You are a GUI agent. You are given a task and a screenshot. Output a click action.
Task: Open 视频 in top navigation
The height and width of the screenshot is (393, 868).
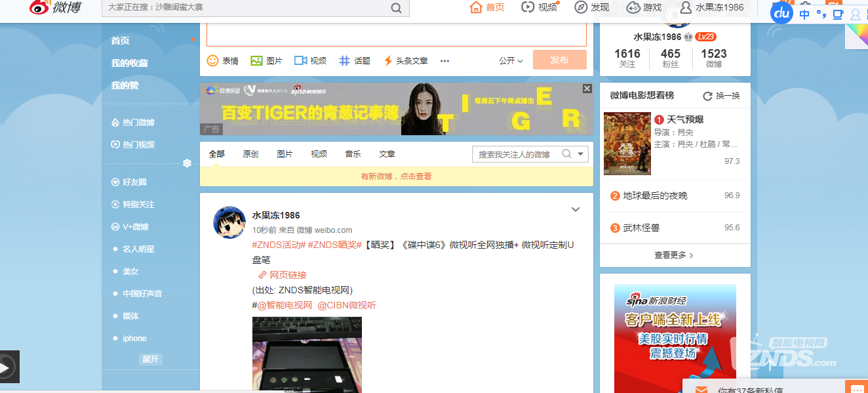539,7
